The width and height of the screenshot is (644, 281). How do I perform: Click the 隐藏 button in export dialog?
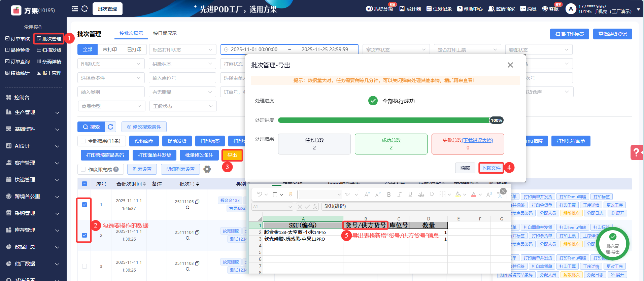click(x=465, y=168)
